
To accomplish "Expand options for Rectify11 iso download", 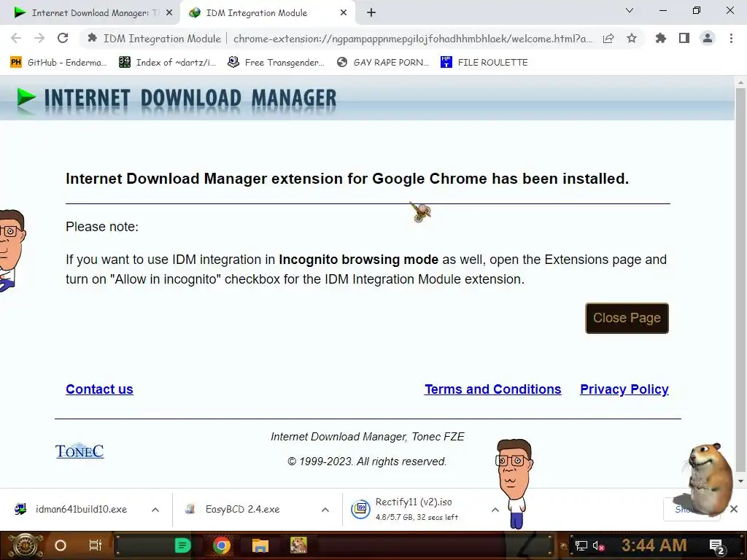I will pyautogui.click(x=495, y=510).
